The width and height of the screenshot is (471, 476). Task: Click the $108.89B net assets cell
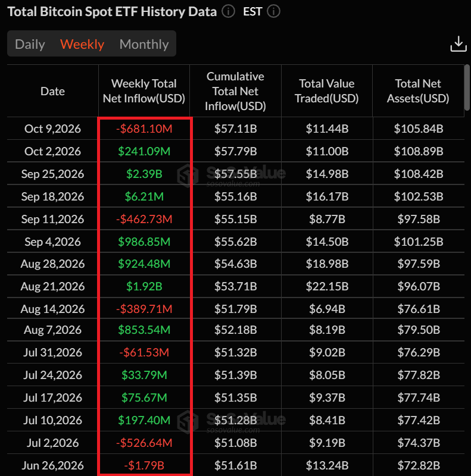[x=419, y=151]
